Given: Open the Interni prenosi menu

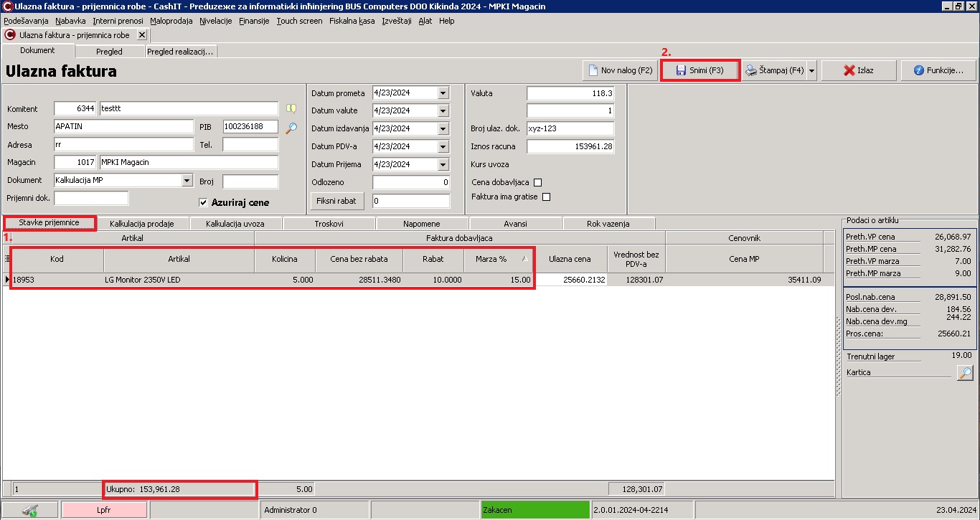Looking at the screenshot, I should point(118,21).
